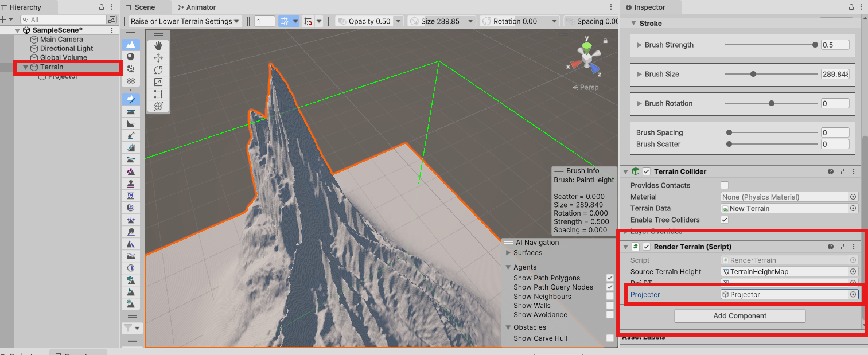Open Raise or Lower Terrain Settings dropdown
This screenshot has width=868, height=355.
(185, 21)
